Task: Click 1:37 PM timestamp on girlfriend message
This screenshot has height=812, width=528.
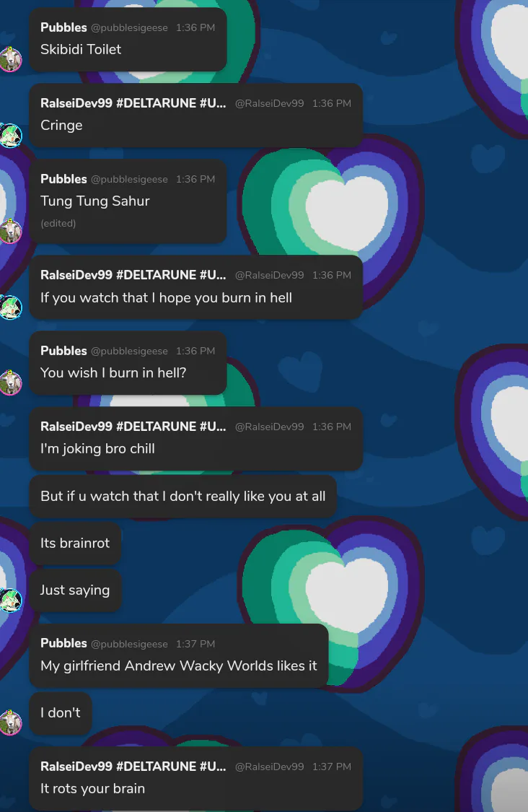Action: coord(195,644)
